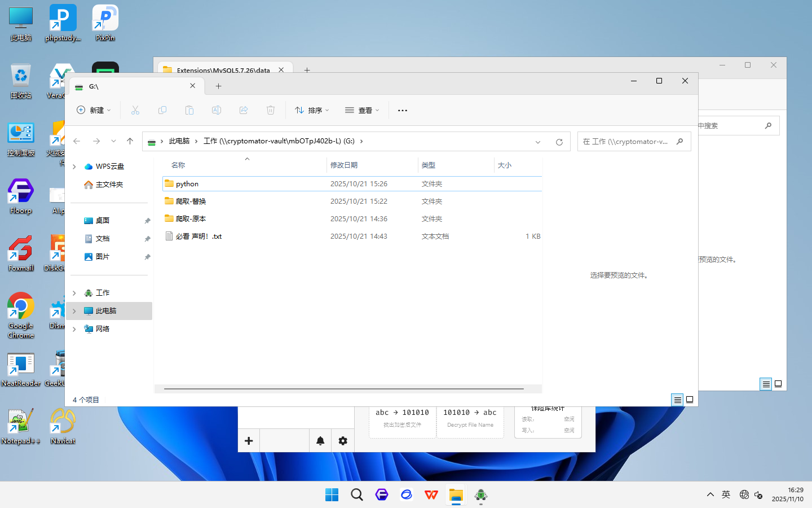The height and width of the screenshot is (508, 812).
Task: Click the 此电脑 breadcrumb link
Action: (179, 141)
